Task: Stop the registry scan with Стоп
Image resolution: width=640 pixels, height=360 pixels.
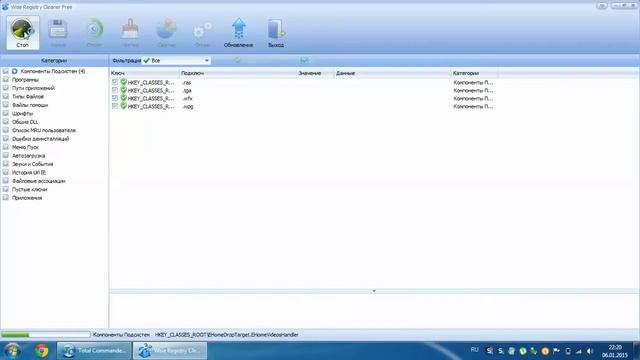Action: click(x=23, y=33)
